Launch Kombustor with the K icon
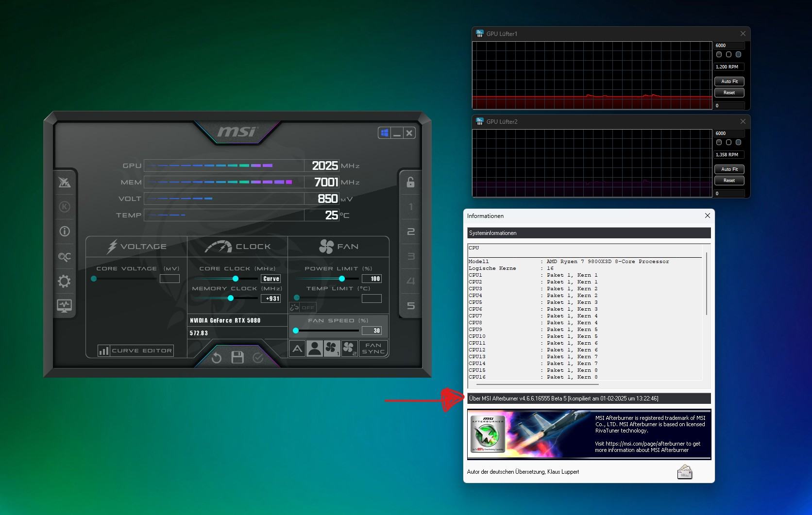 pos(65,207)
